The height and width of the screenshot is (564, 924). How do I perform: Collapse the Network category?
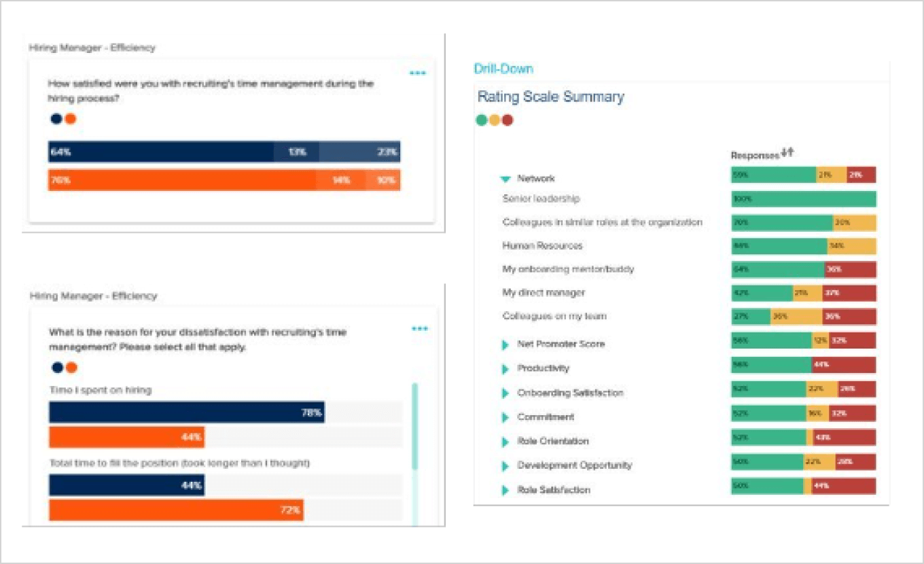click(506, 178)
